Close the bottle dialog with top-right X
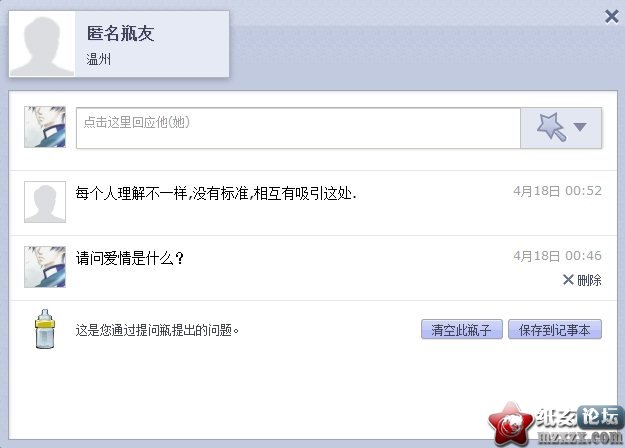Viewport: 625px width, 448px height. (x=611, y=17)
